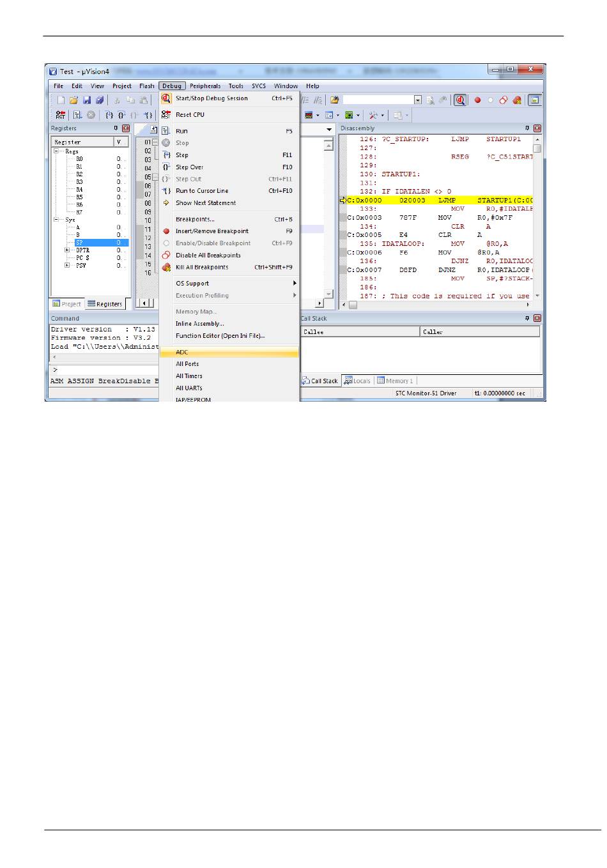
Task: Close the Disassembly panel
Action: [537, 128]
